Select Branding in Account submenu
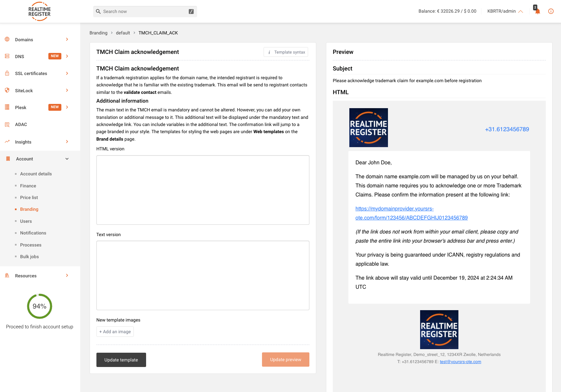The width and height of the screenshot is (561, 392). click(x=29, y=209)
